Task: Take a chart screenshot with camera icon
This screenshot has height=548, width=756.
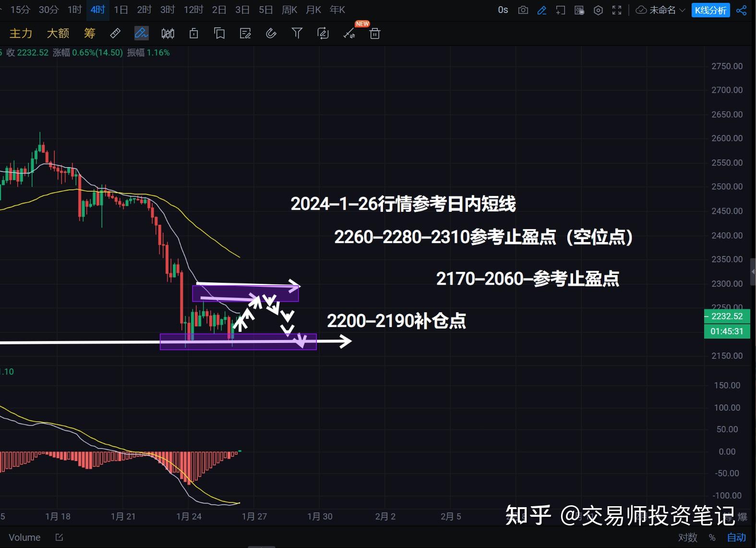Action: [x=523, y=10]
